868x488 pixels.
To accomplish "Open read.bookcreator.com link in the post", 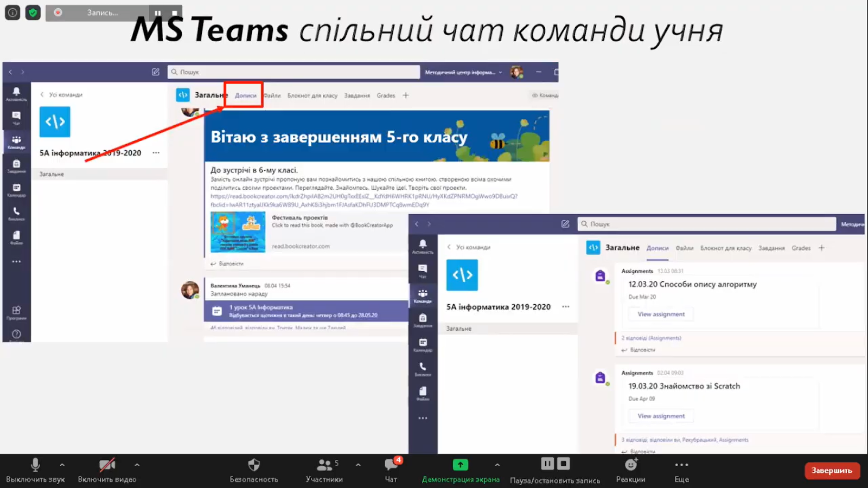I will (x=364, y=200).
